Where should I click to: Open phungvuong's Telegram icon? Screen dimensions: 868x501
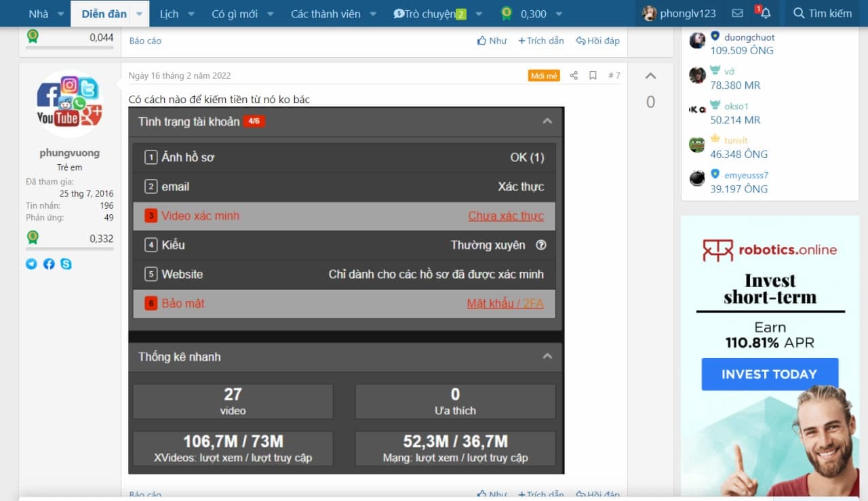click(31, 264)
